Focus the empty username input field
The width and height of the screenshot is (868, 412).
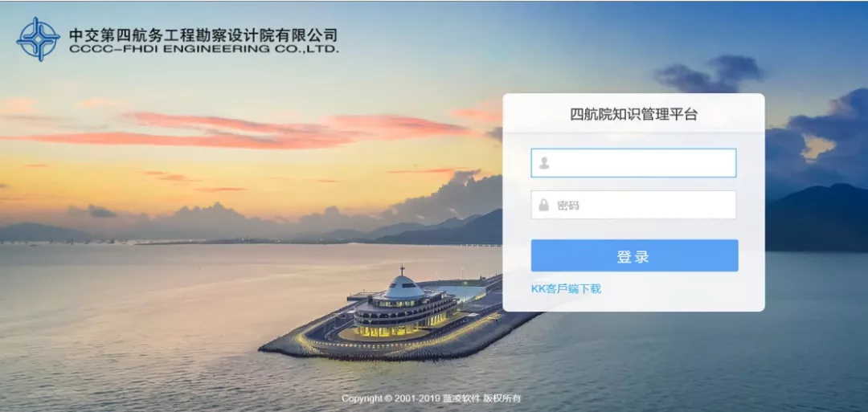point(633,163)
